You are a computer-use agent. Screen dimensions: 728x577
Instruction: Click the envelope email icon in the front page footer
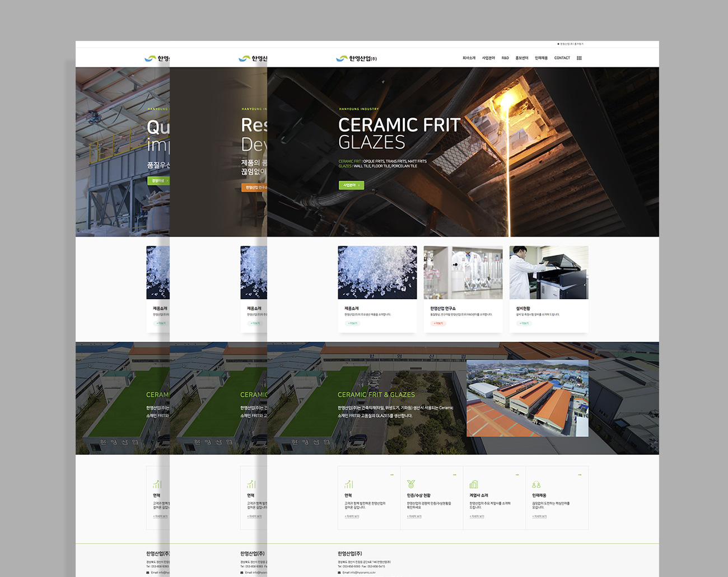(x=339, y=573)
